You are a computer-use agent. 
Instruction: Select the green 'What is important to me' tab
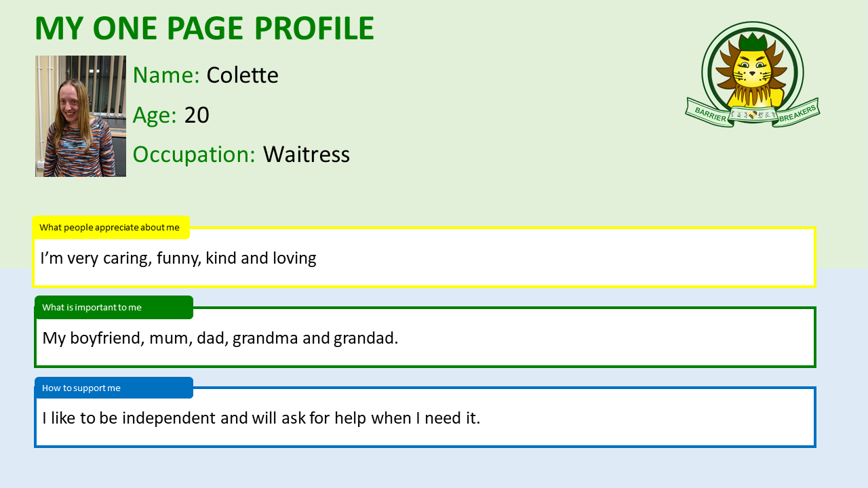[114, 307]
